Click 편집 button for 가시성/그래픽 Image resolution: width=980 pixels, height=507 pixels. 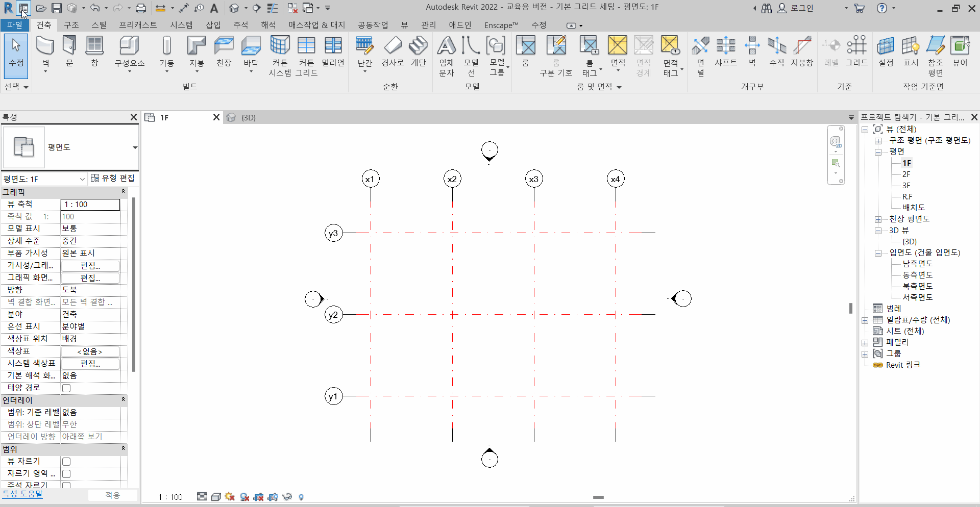[90, 266]
